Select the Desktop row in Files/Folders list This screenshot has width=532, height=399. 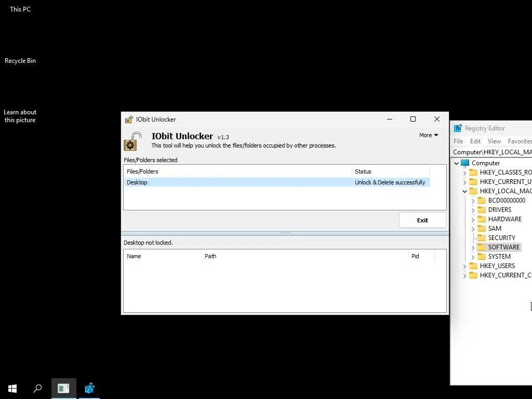[277, 182]
